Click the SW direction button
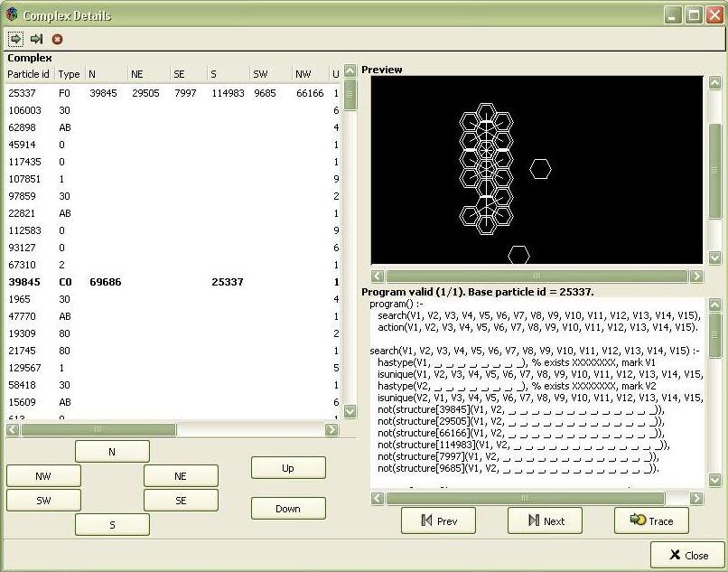Image resolution: width=728 pixels, height=572 pixels. tap(43, 501)
